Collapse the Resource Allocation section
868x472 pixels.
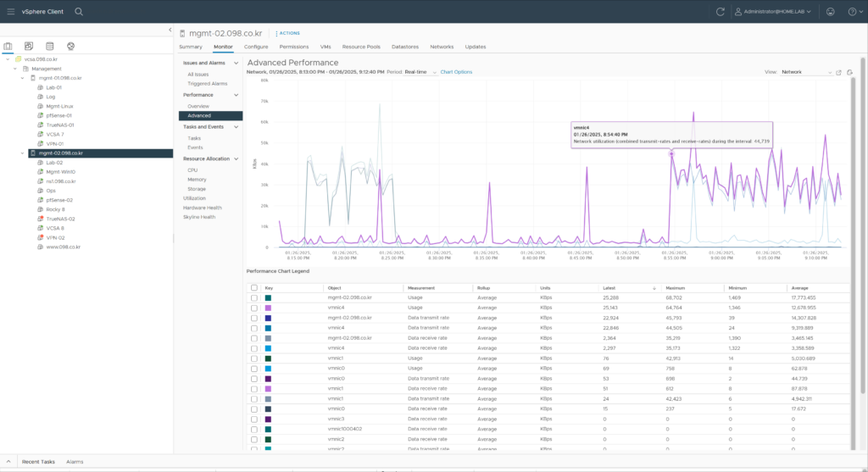(x=236, y=158)
